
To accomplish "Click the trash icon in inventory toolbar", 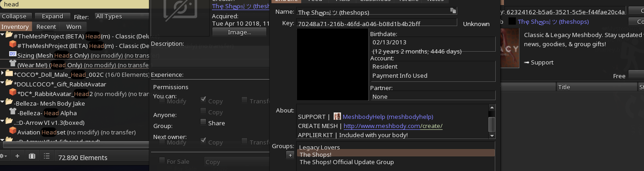I will (32, 156).
